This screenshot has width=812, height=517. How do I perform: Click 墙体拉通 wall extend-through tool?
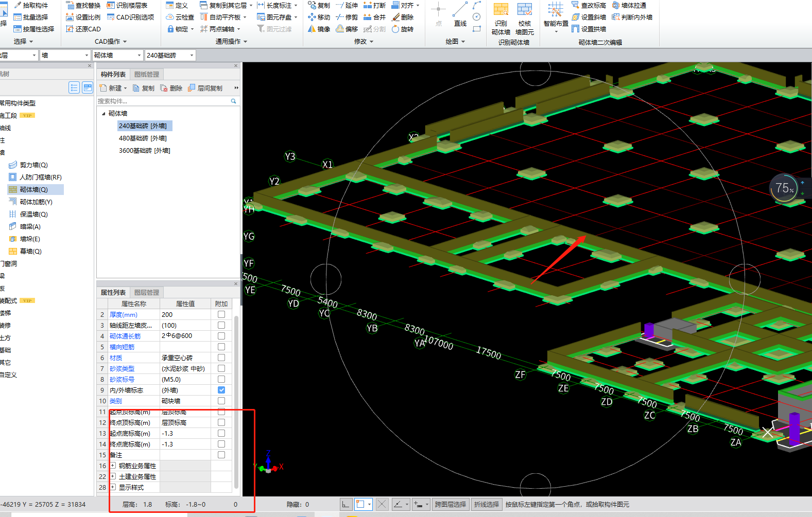pyautogui.click(x=629, y=5)
